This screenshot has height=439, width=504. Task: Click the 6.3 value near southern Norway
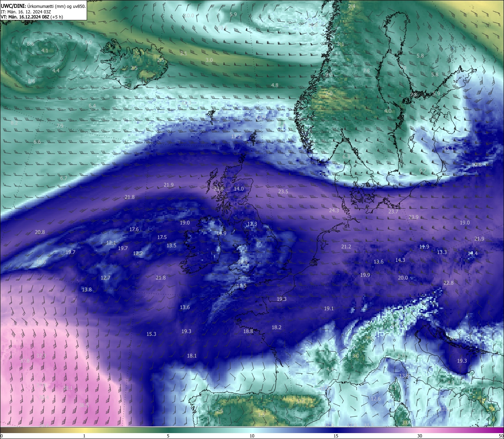coord(346,156)
